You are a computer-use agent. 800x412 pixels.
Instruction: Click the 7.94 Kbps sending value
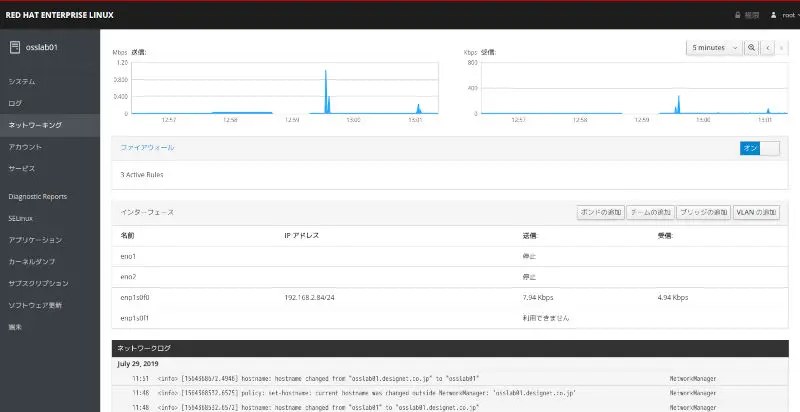(538, 298)
